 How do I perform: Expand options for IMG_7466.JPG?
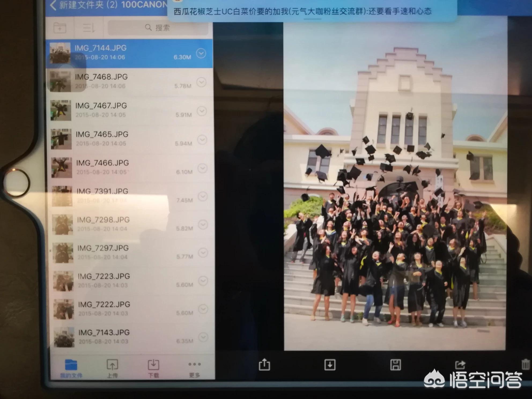202,168
